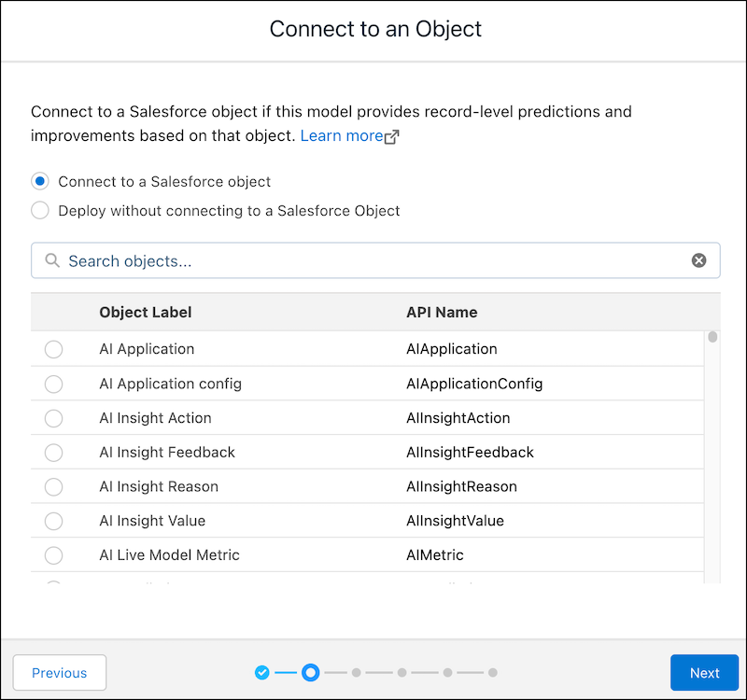
Task: Choose the AI Application config radio button
Action: click(53, 384)
